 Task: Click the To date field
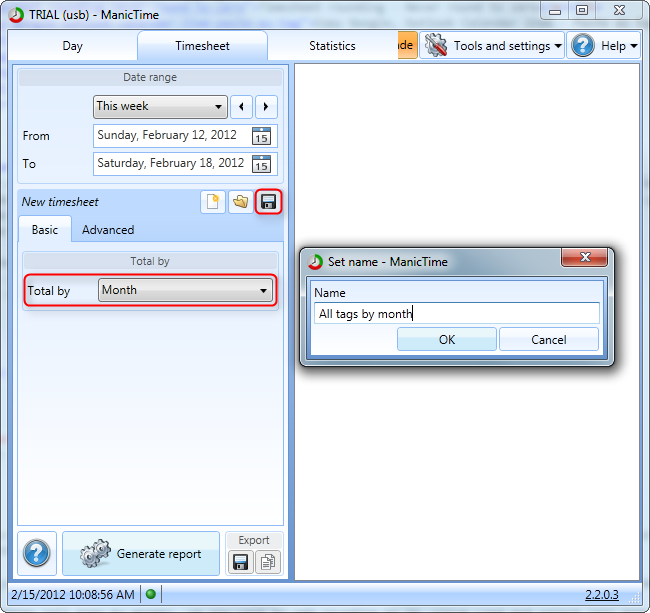click(x=185, y=164)
